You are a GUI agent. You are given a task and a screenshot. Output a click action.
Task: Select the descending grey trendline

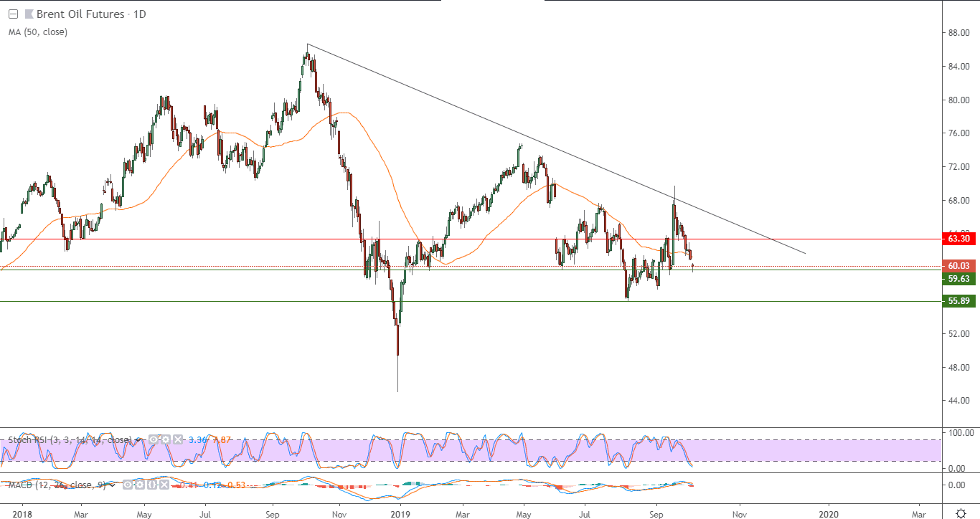(x=556, y=149)
